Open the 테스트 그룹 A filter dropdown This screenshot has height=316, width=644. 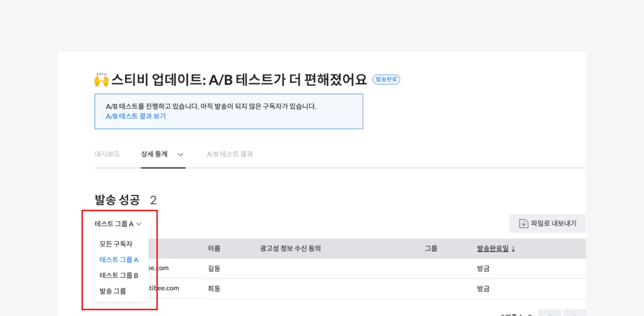coord(118,224)
